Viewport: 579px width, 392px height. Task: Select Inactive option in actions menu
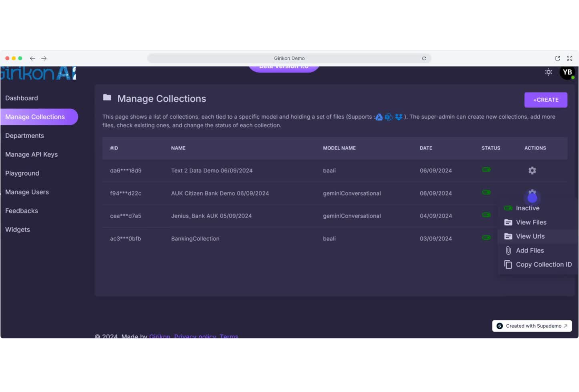[538, 208]
